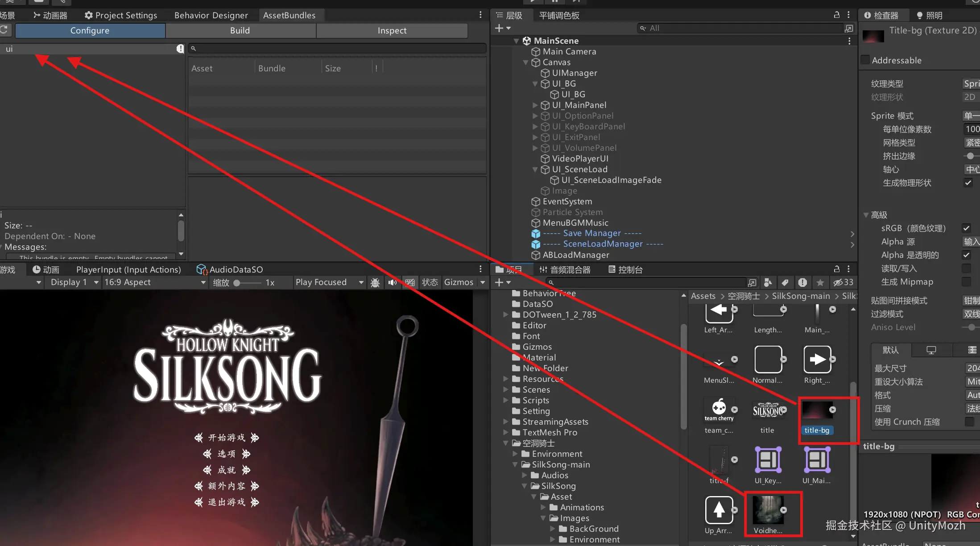Click the Build button
980x546 pixels.
pyautogui.click(x=240, y=30)
